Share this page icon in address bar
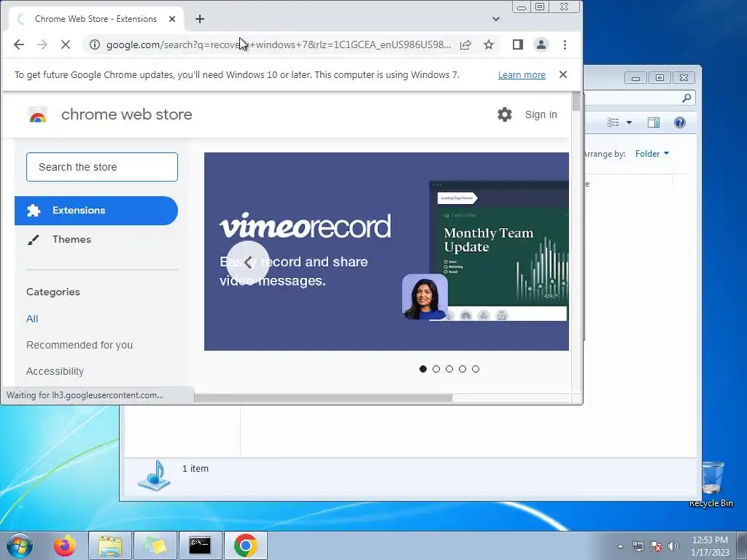Screen dimensions: 747x560 tap(465, 44)
